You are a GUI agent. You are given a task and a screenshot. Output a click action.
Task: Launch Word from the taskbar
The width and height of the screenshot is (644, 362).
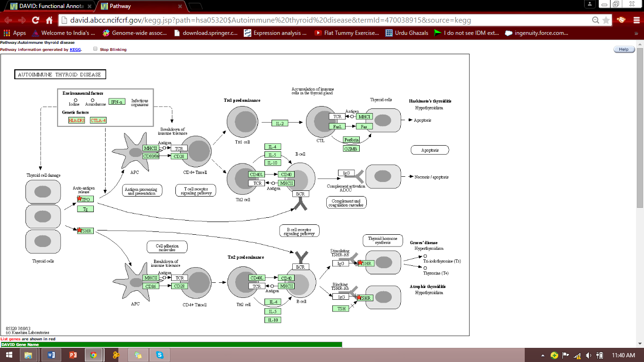51,355
